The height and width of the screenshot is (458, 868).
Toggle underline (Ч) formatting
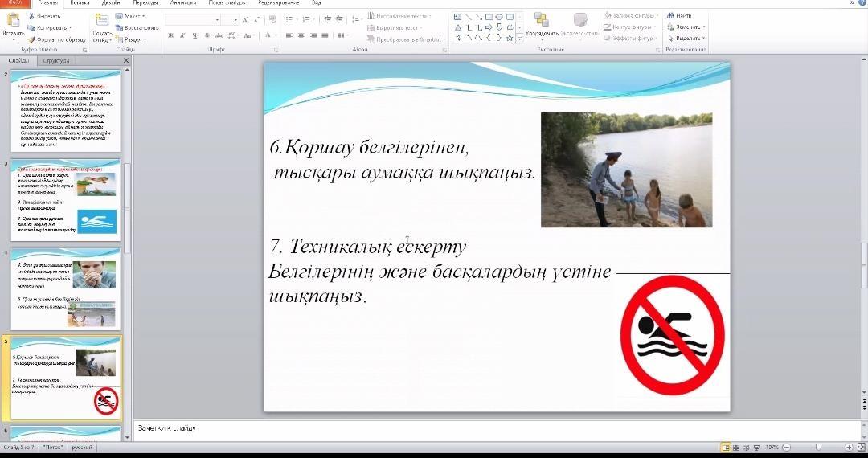click(x=194, y=35)
